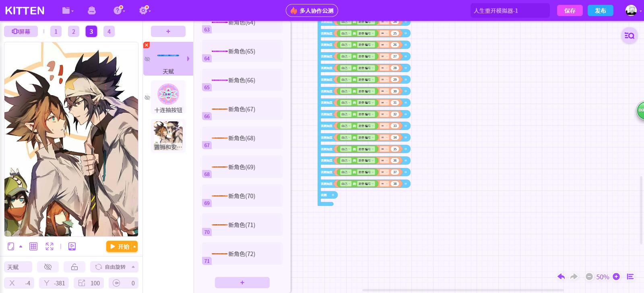Select costume 新角色(70)

coord(242,196)
